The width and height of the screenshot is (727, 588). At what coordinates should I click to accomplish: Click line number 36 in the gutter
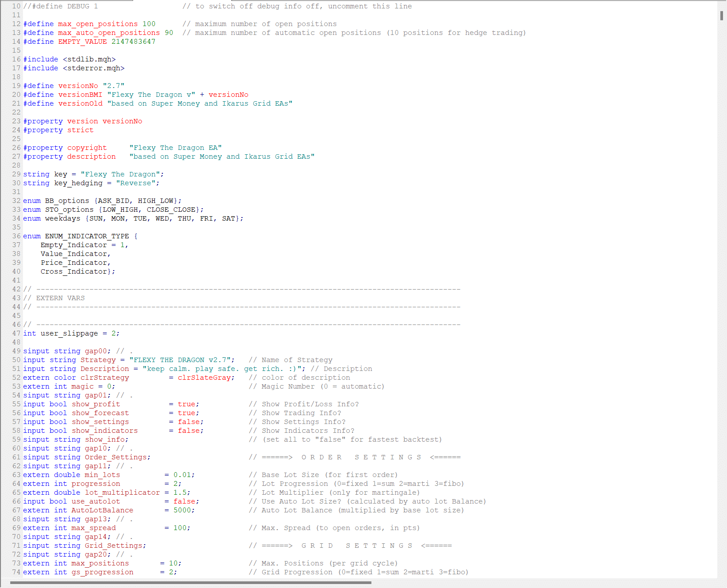coord(16,236)
